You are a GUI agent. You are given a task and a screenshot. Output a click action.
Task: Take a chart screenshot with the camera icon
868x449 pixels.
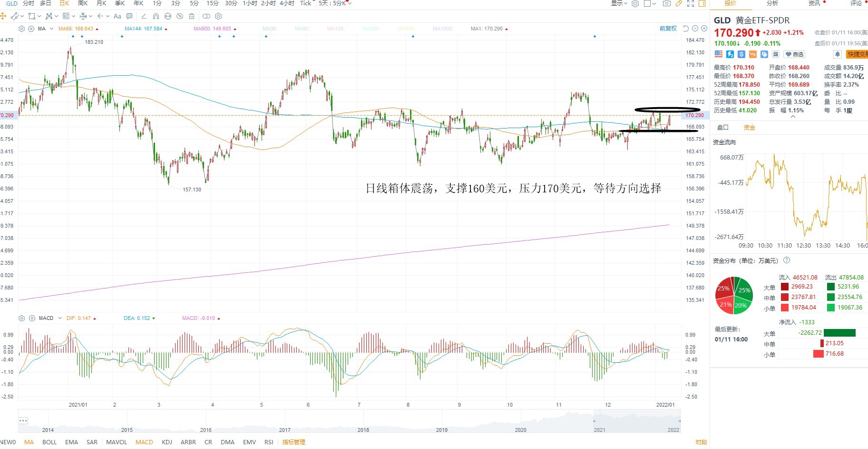(667, 3)
